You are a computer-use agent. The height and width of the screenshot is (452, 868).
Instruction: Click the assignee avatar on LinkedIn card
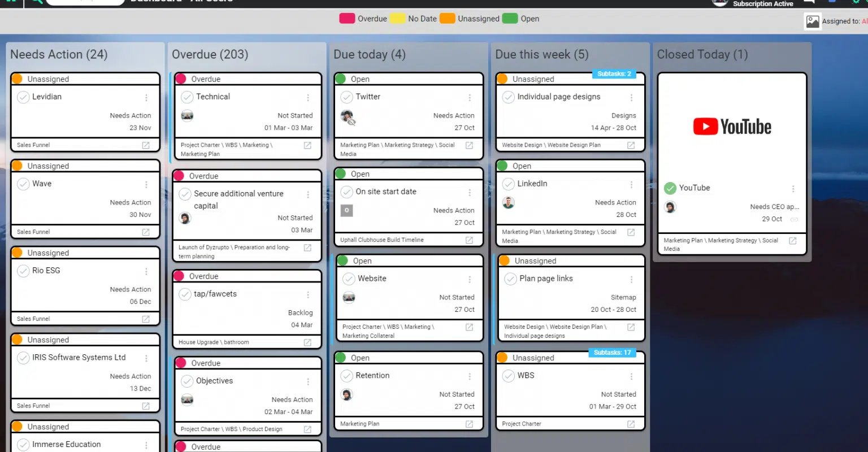509,203
